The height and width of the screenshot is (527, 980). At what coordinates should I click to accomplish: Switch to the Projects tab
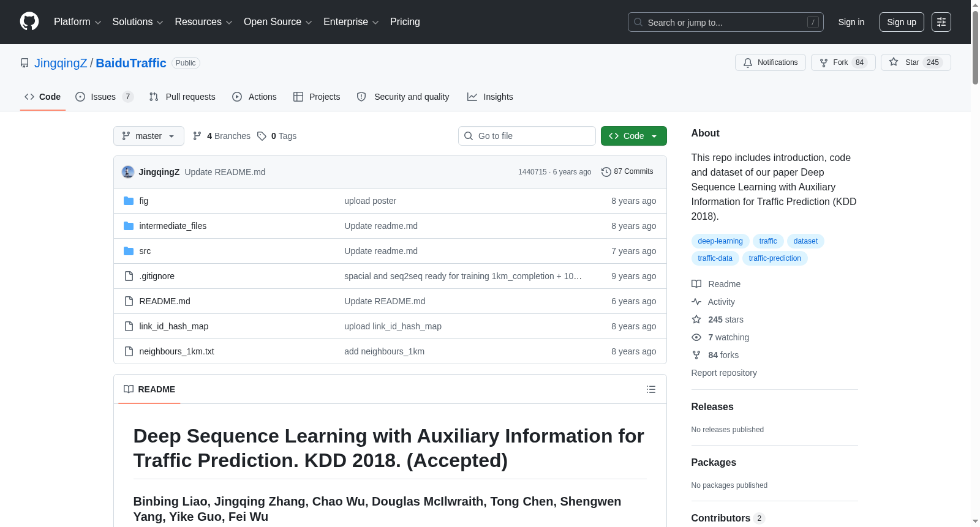[317, 97]
